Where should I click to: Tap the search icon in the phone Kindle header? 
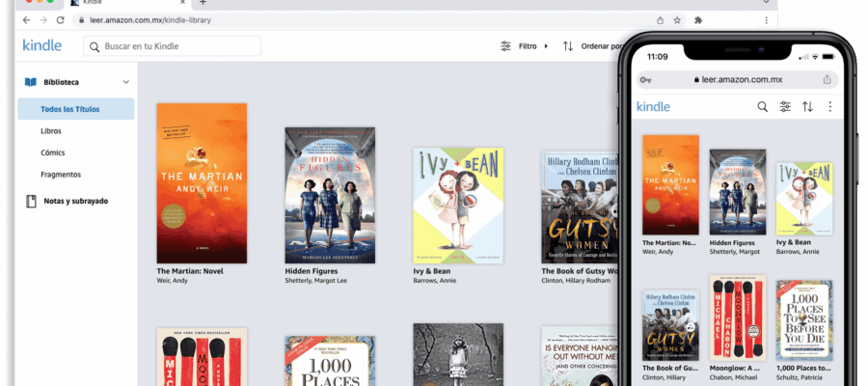[x=762, y=107]
